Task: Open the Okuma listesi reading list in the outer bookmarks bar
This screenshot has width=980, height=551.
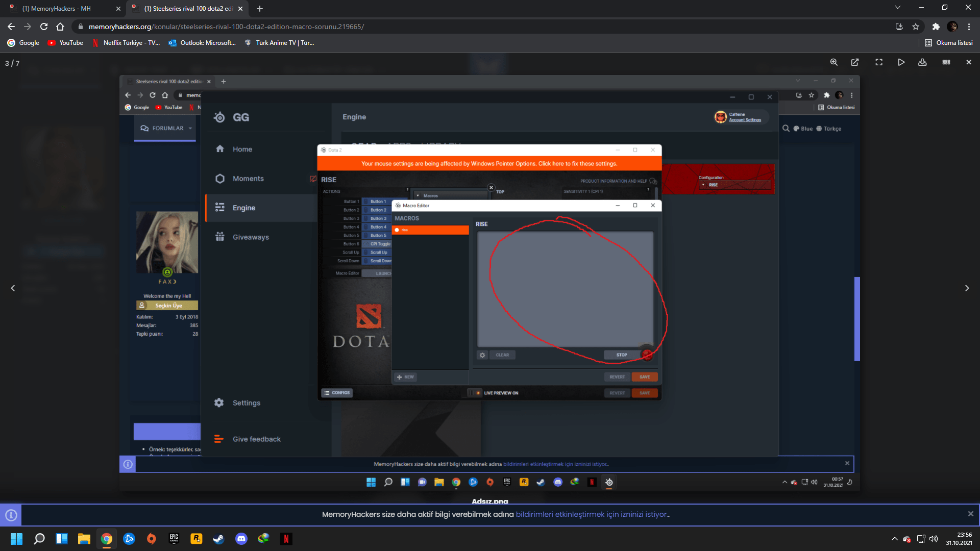Action: pyautogui.click(x=949, y=43)
